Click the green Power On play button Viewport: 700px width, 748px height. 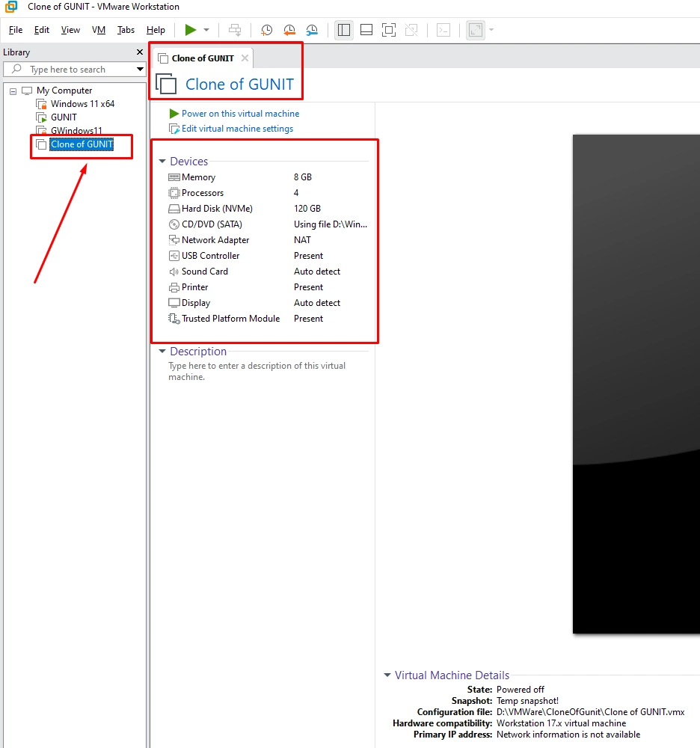click(191, 30)
